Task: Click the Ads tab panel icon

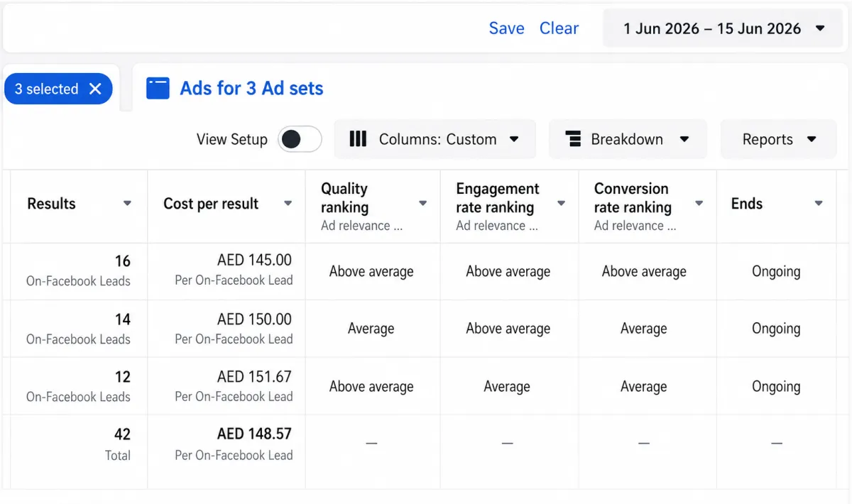Action: [x=158, y=88]
